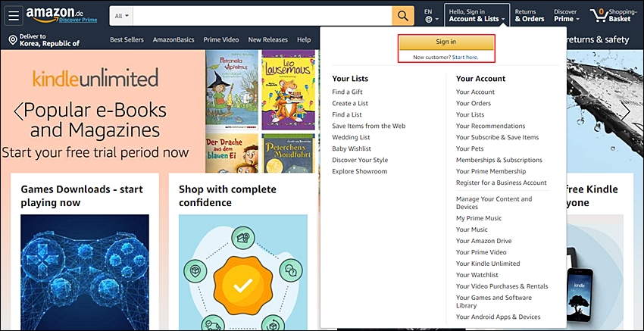The image size is (644, 331).
Task: Click Create a List
Action: 350,104
